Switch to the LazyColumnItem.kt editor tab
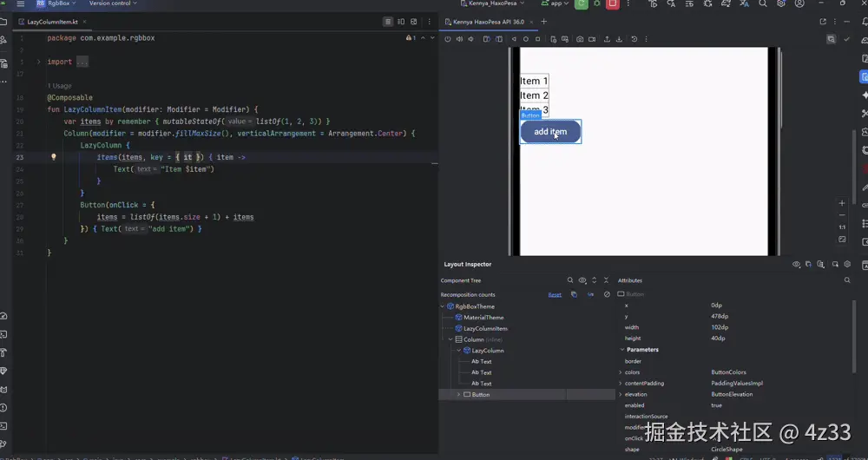Image resolution: width=868 pixels, height=460 pixels. coord(52,23)
